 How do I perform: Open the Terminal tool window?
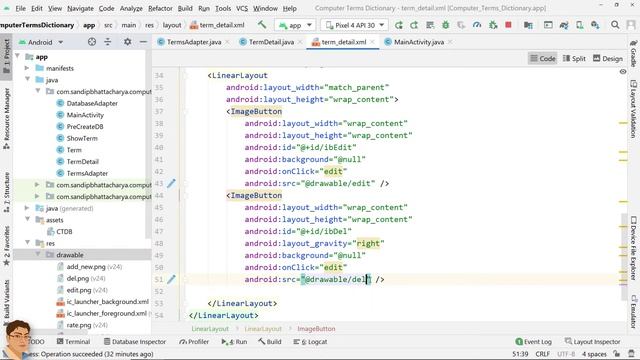click(73, 342)
